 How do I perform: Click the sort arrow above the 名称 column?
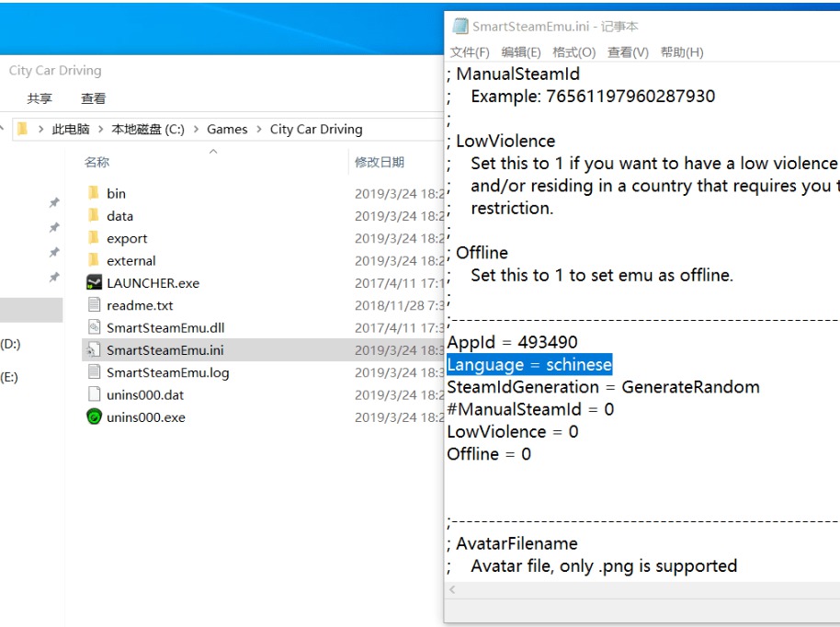[x=213, y=152]
